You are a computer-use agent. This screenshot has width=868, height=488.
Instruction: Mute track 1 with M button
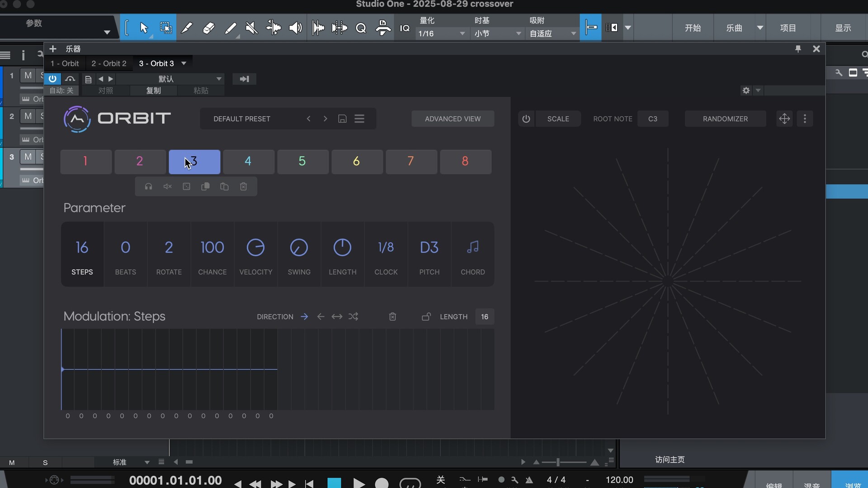(28, 75)
